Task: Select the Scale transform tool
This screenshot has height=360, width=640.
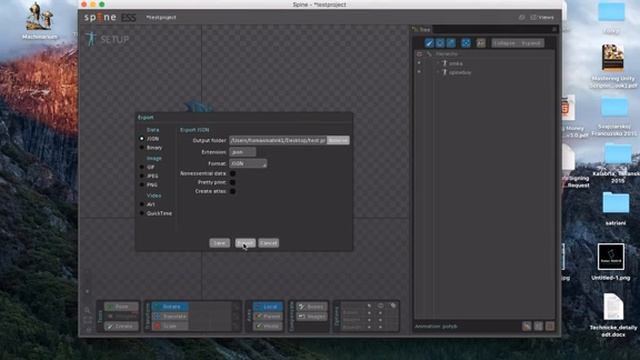Action: tap(170, 326)
